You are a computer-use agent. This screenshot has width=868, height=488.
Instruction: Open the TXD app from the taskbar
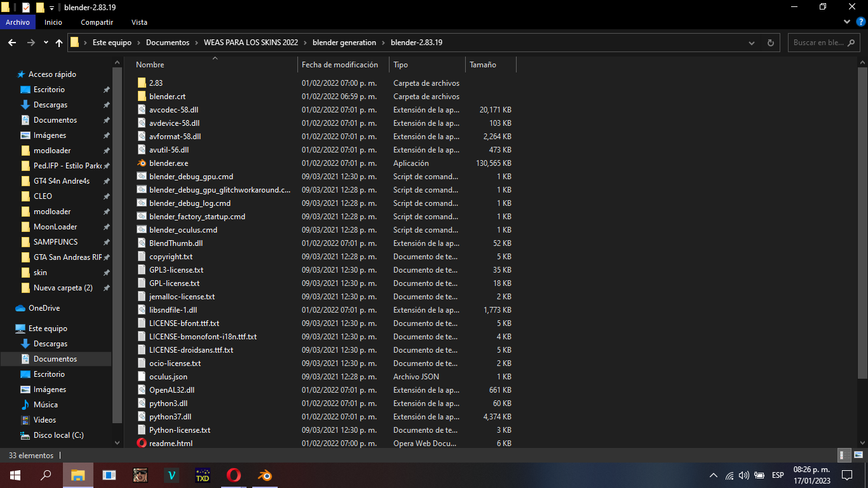coord(203,475)
